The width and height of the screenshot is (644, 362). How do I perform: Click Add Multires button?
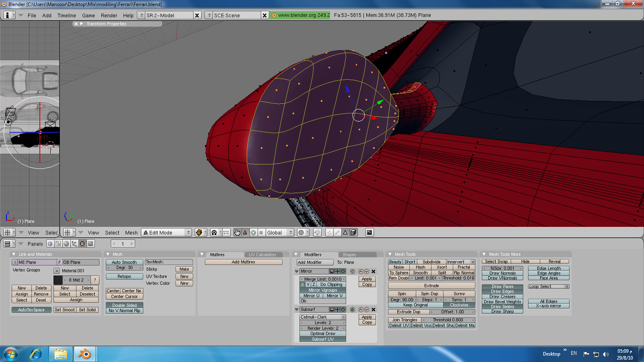click(x=244, y=262)
